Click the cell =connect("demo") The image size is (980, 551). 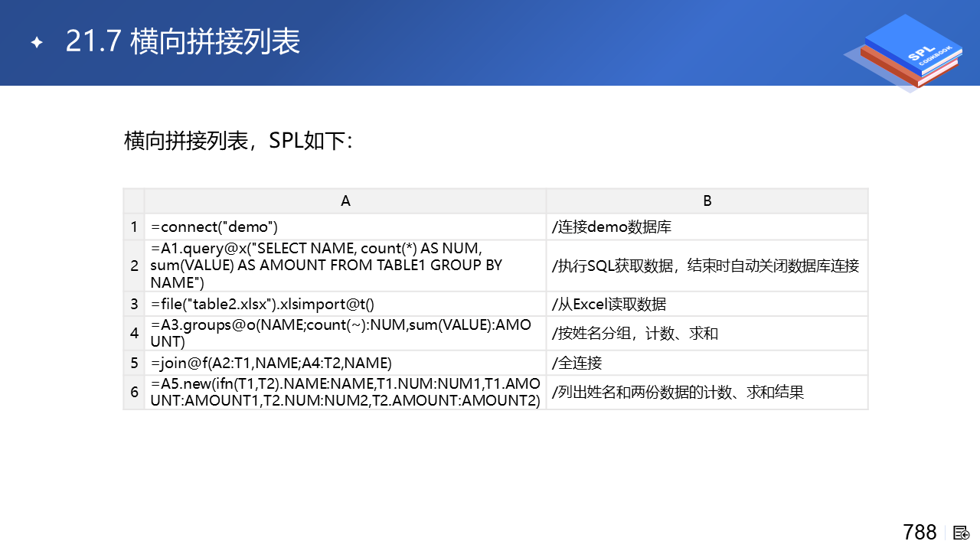[345, 227]
